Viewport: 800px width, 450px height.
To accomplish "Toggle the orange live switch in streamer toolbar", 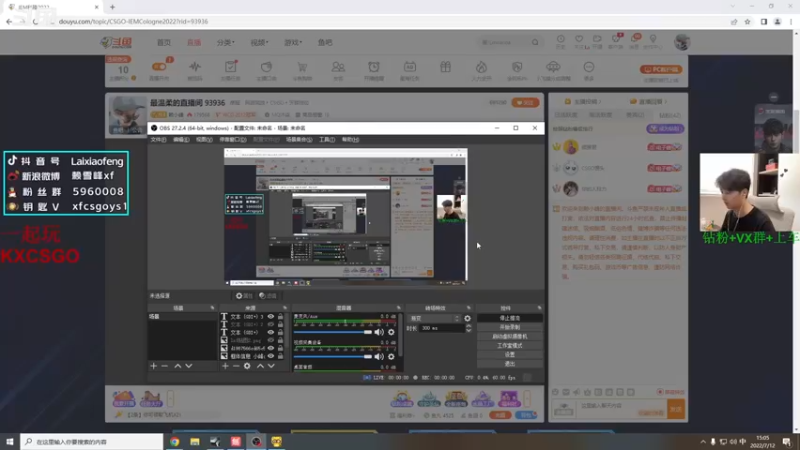I will pyautogui.click(x=159, y=67).
